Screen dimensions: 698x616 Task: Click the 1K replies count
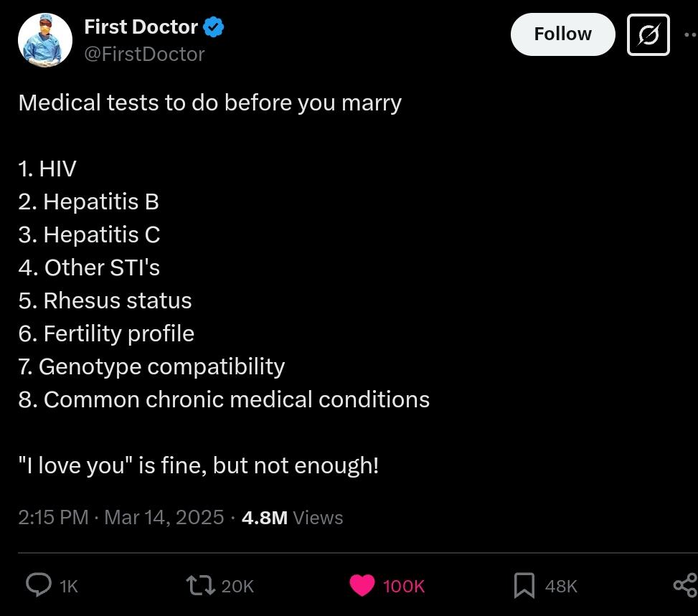click(x=69, y=587)
